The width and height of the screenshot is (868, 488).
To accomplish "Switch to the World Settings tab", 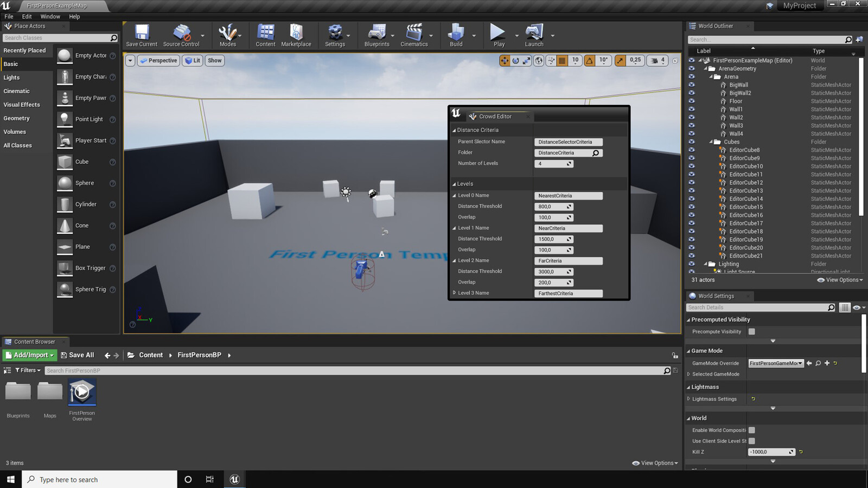I will coord(717,296).
